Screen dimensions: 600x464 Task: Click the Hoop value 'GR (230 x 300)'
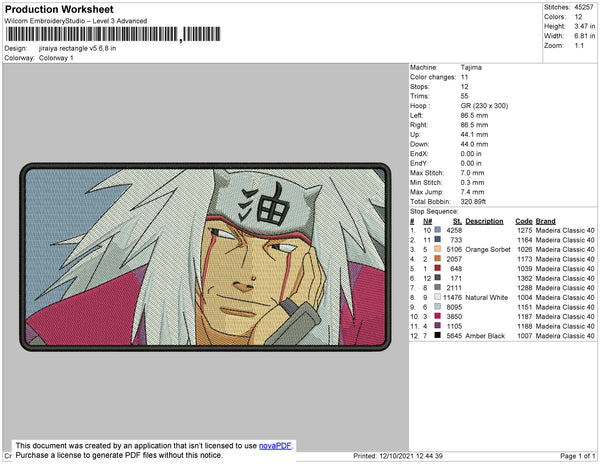[x=484, y=106]
